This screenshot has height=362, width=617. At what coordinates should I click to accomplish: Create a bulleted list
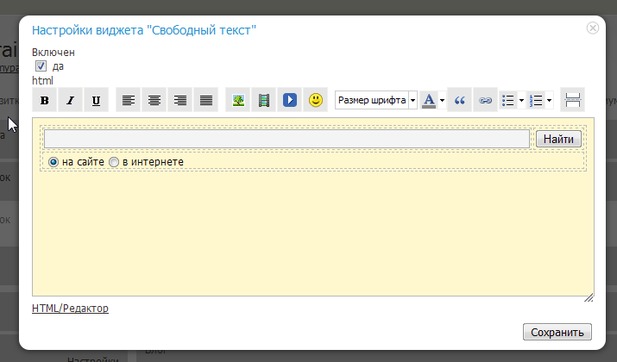[508, 100]
